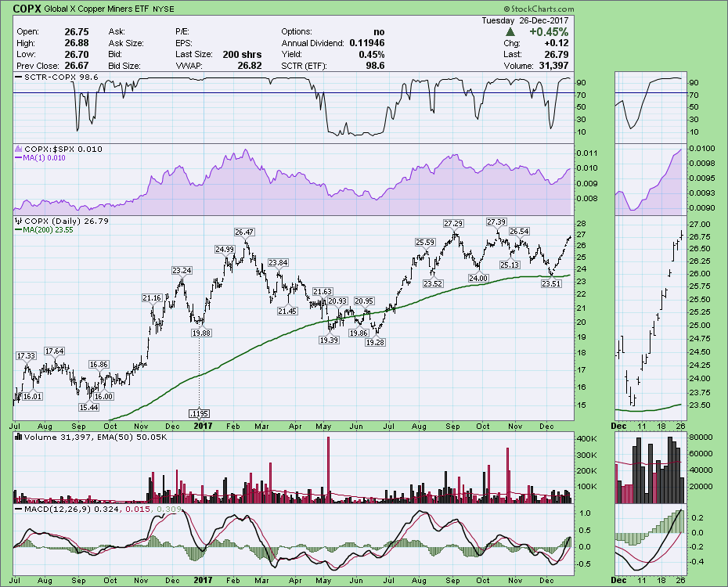Click the Volume value 31,397 in header
The height and width of the screenshot is (587, 728).
click(x=554, y=66)
